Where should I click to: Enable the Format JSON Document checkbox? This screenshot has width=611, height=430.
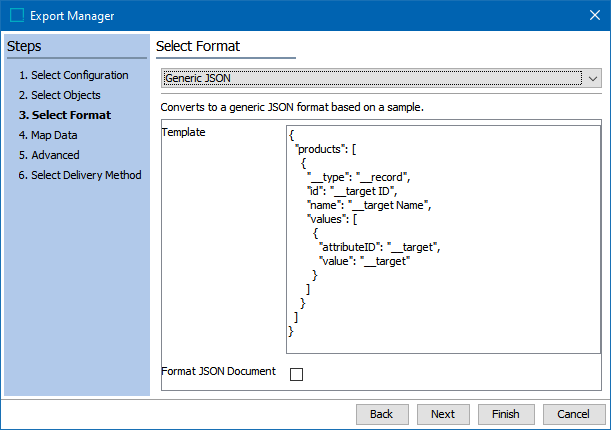pyautogui.click(x=296, y=374)
